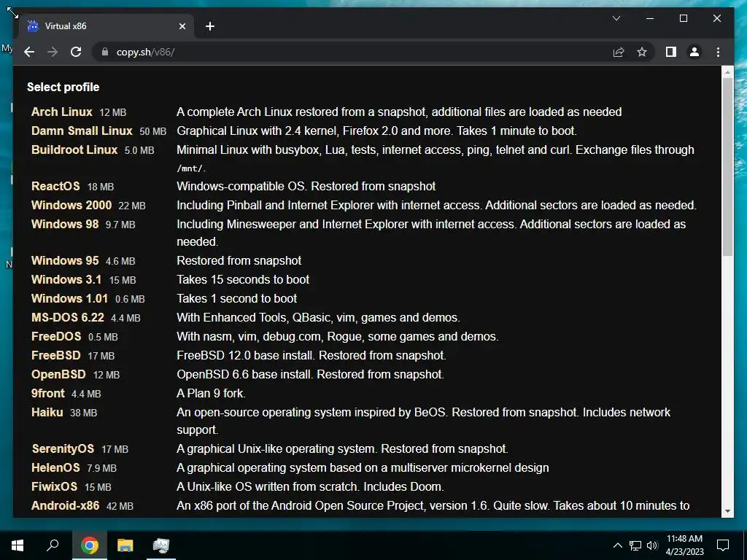Launch Damn Small Linux profile
The height and width of the screenshot is (560, 747).
coord(82,131)
